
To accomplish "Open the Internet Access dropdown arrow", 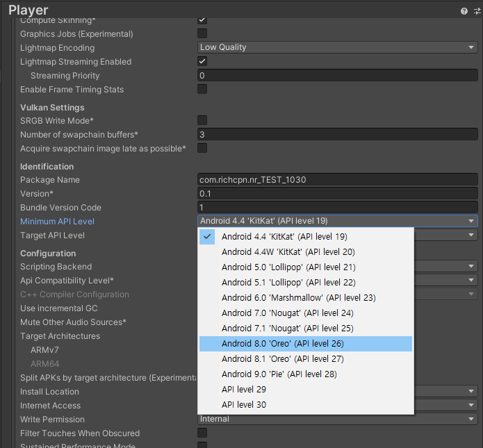I will pyautogui.click(x=471, y=405).
